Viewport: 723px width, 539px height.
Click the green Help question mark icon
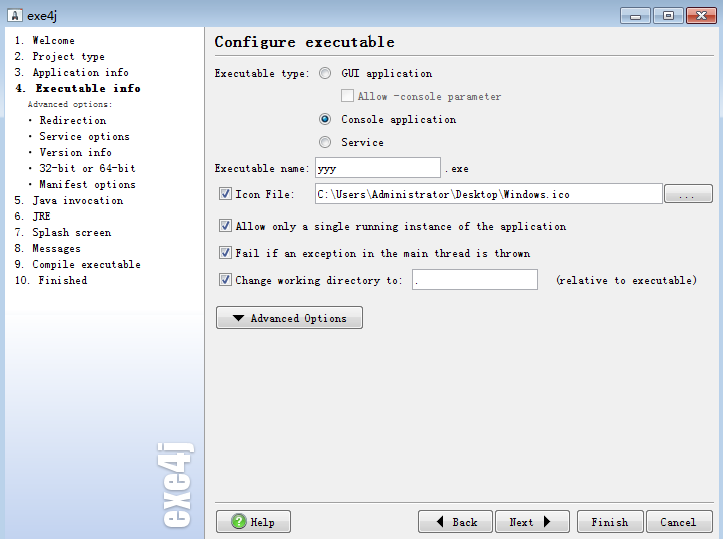239,521
